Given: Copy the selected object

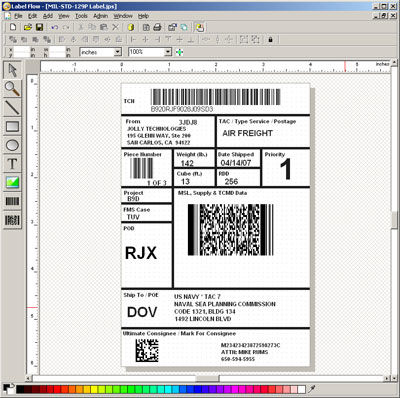Looking at the screenshot, I should pyautogui.click(x=92, y=27).
